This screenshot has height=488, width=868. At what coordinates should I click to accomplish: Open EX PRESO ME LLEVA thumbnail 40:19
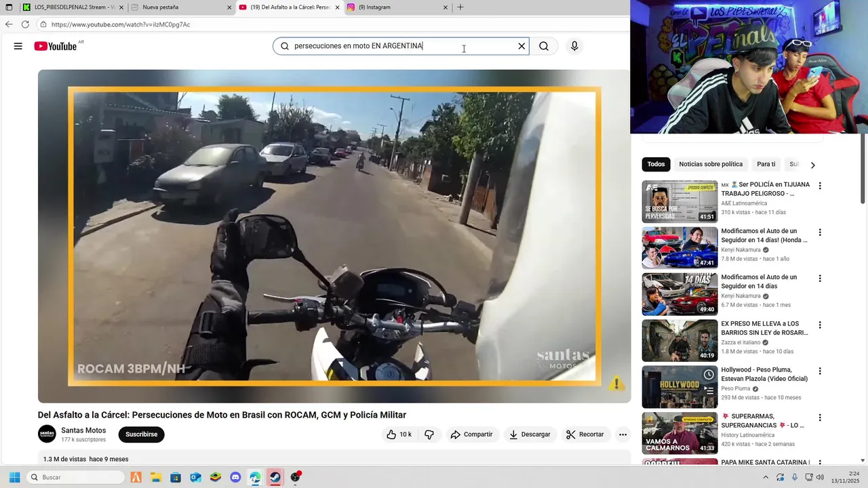(x=679, y=340)
